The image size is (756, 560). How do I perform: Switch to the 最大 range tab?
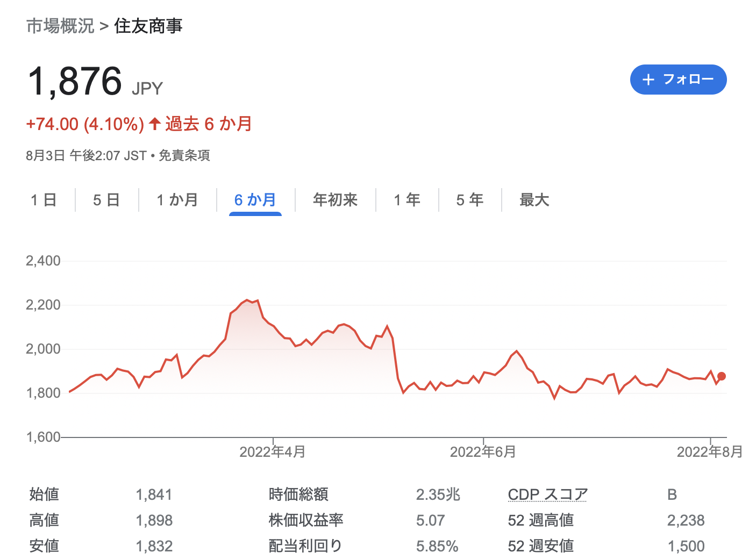tap(534, 200)
